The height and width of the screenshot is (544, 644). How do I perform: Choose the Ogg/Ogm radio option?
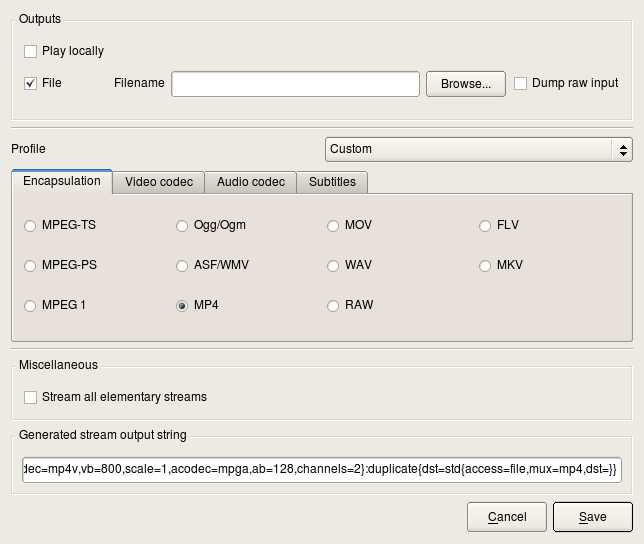click(x=182, y=226)
